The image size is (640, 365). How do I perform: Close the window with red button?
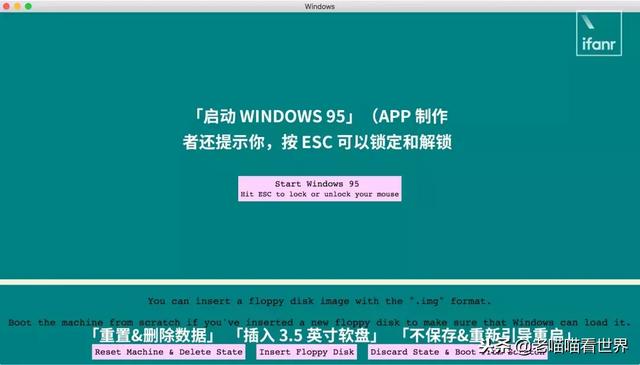click(x=7, y=6)
